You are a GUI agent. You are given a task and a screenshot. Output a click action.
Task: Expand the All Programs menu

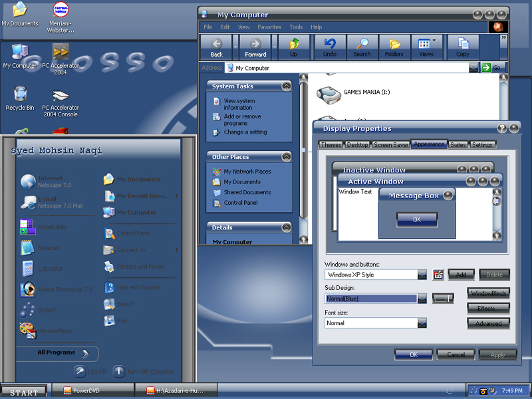[x=57, y=353]
